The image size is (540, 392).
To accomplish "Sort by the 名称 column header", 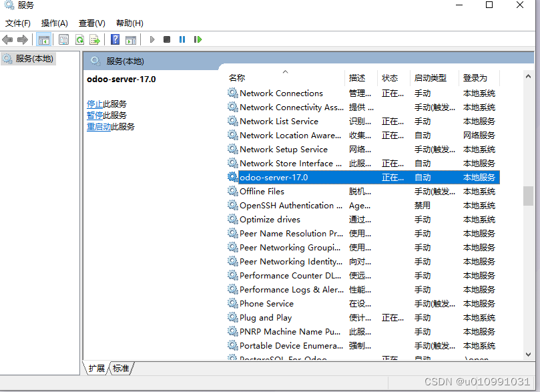I will click(x=285, y=78).
